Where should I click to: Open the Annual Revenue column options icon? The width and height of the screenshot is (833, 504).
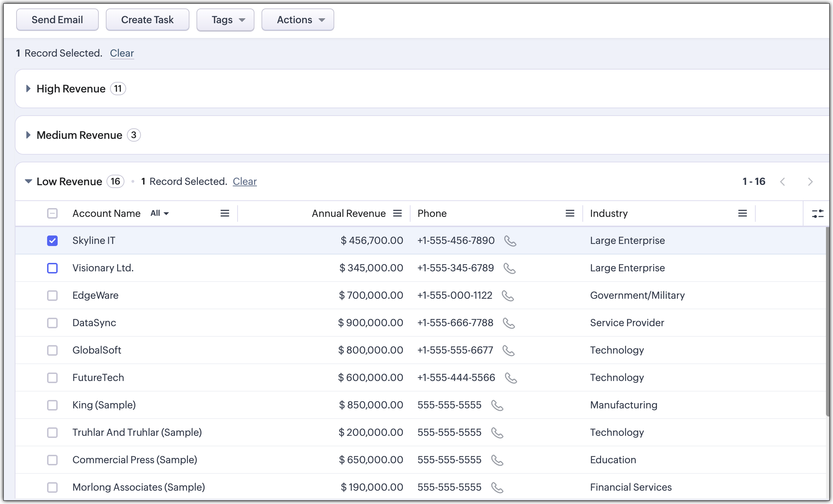tap(397, 213)
